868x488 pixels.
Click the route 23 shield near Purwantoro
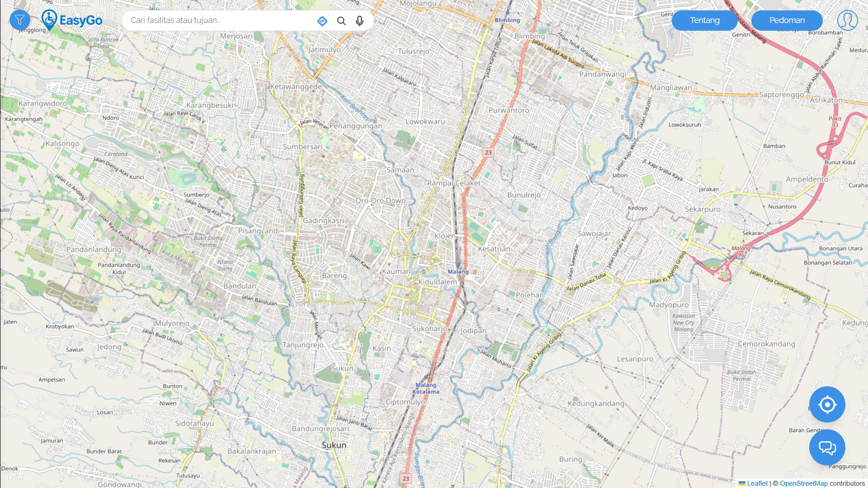[x=488, y=153]
